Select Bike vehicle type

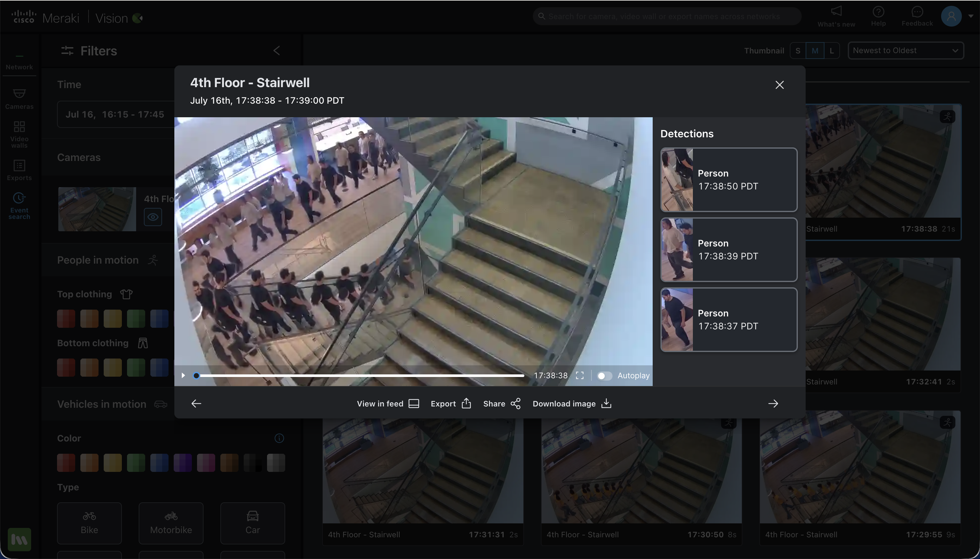(89, 523)
